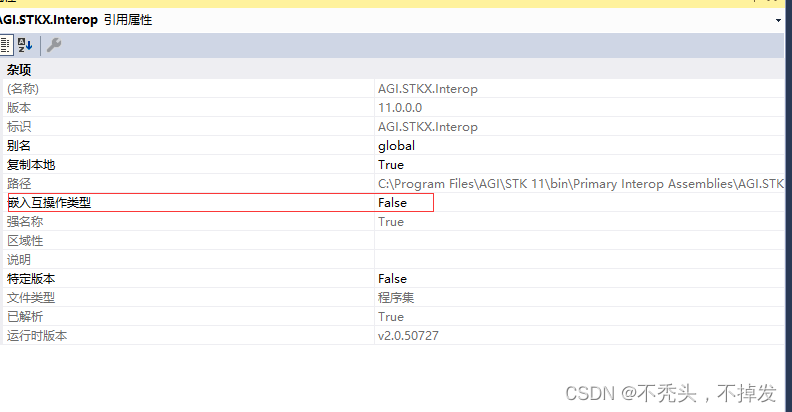Click the 版本 property label

(19, 108)
